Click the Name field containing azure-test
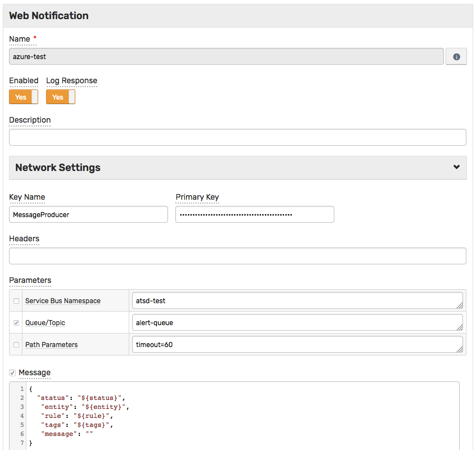The image size is (476, 450). click(226, 57)
